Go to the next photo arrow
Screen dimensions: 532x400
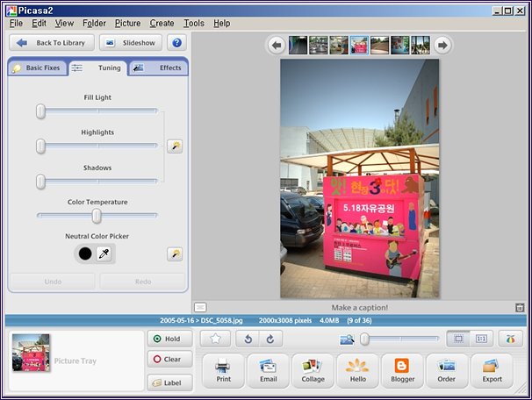pyautogui.click(x=442, y=45)
